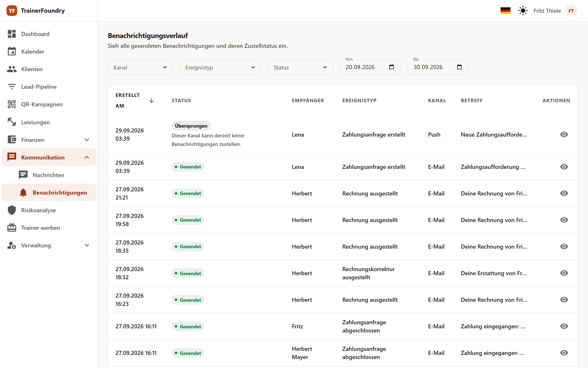Image resolution: width=588 pixels, height=368 pixels.
Task: Collapse the Kommunikation sidebar section
Action: 49,157
